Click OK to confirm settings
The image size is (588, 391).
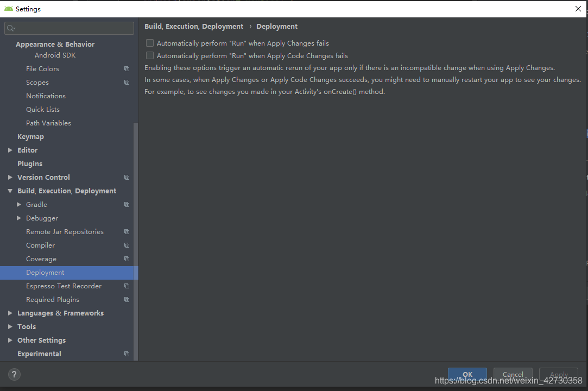point(467,374)
